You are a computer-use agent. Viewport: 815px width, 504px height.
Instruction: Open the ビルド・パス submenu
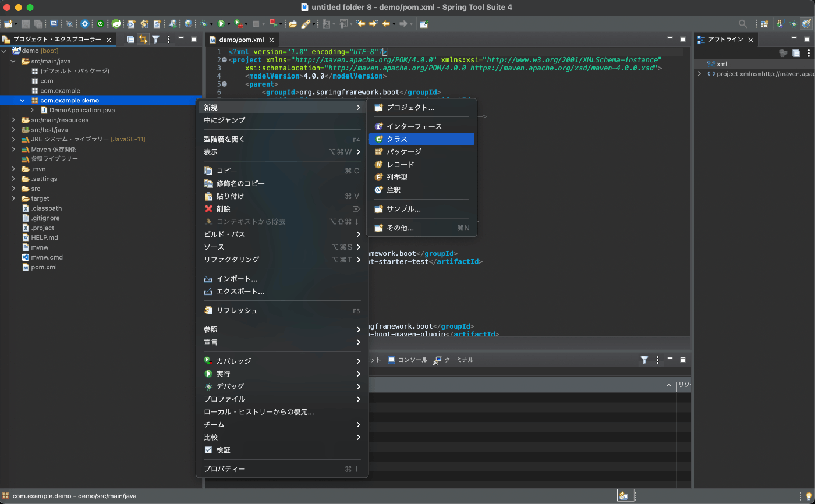point(282,234)
